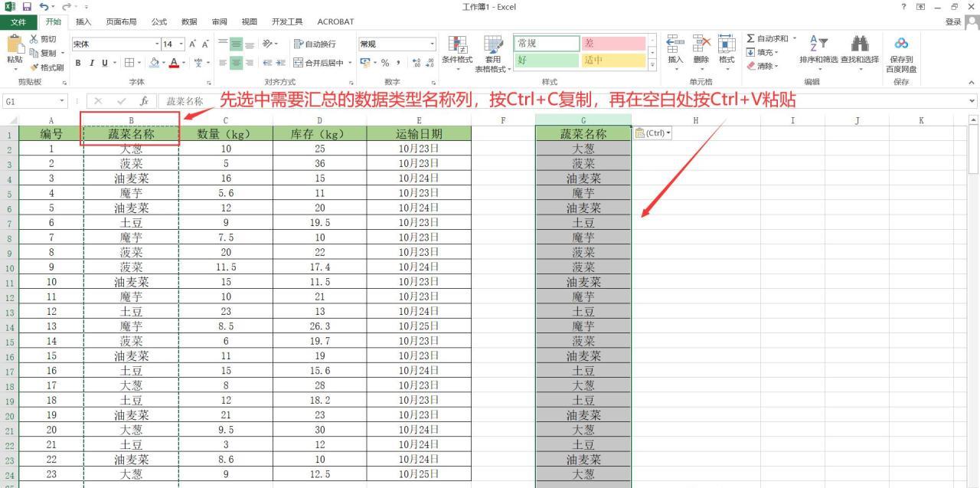Click Wrap Text (自动换行)
Screen dimensions: 980x488
315,44
